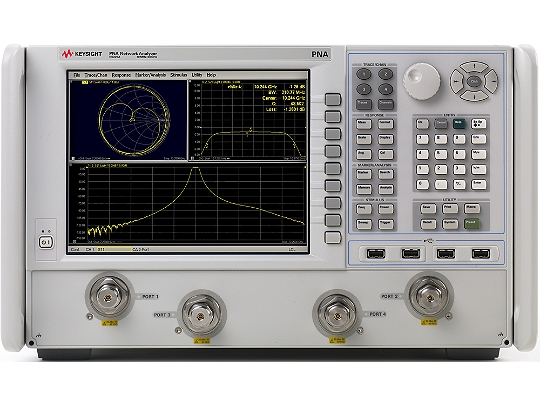This screenshot has width=540, height=405.
Task: Push the Recall key
Action: pos(428,224)
